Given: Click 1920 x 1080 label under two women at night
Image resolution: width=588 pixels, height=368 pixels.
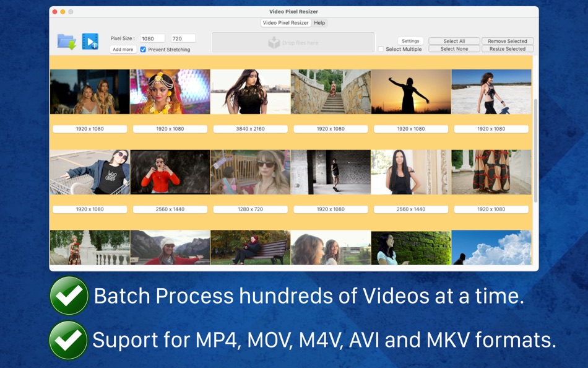Looking at the screenshot, I should click(90, 129).
